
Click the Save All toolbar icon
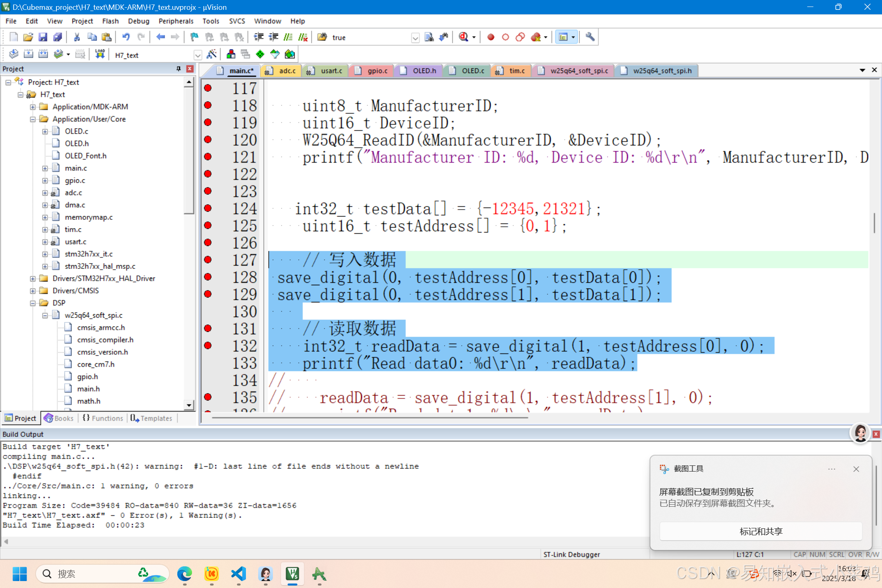coord(58,37)
